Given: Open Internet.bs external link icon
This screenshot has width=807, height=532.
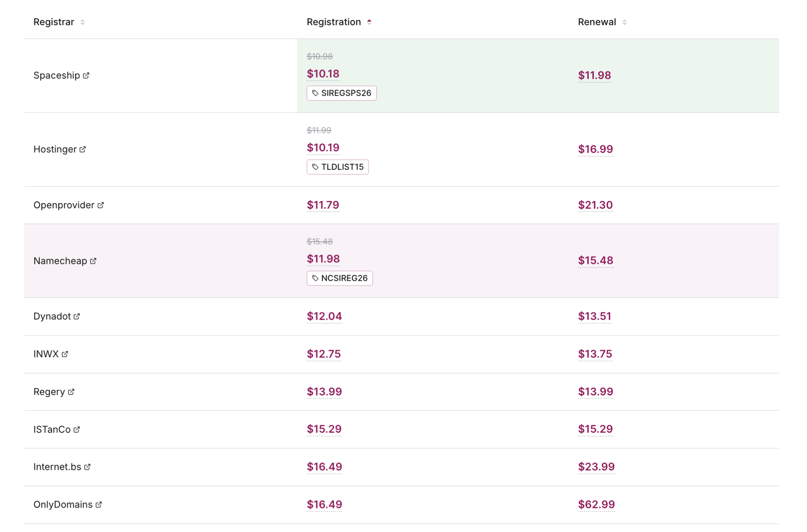Looking at the screenshot, I should [87, 467].
